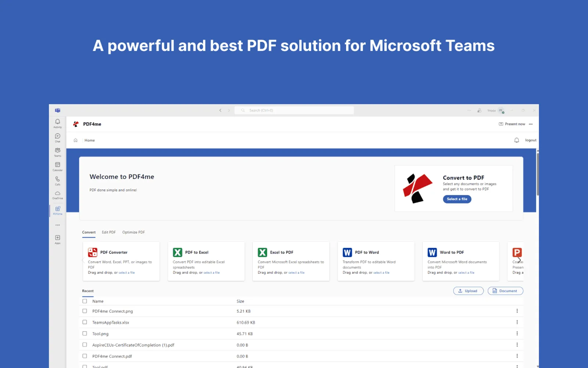Show more apps ellipsis in sidebar

[58, 225]
